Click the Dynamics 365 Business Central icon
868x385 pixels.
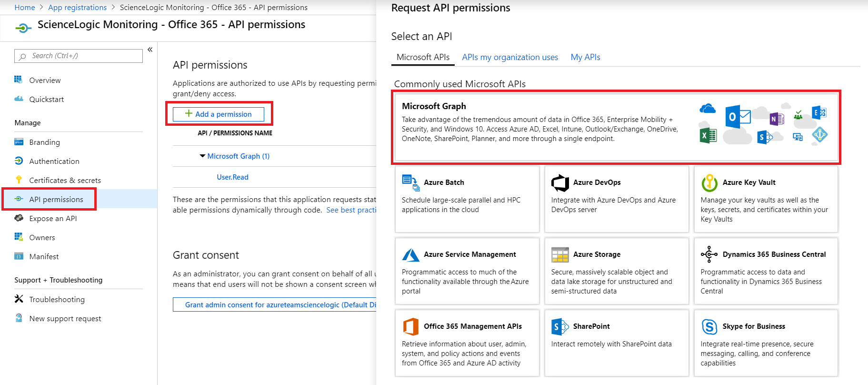[709, 254]
